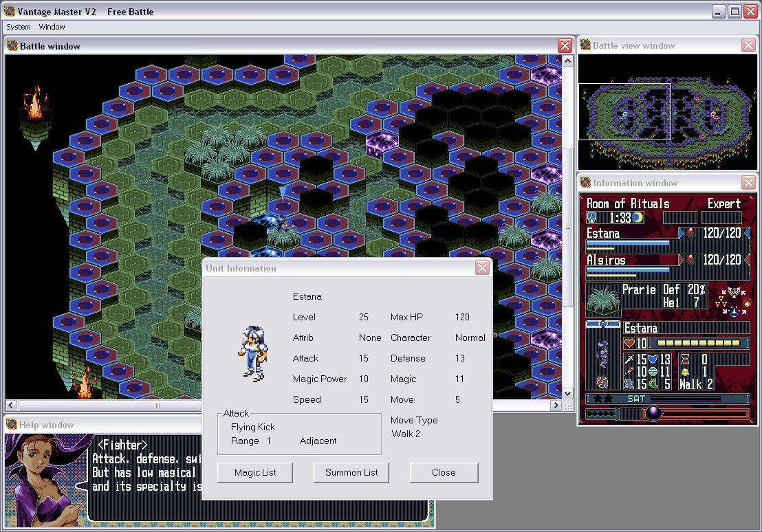Click the Close button in Unit Information
762x532 pixels.
[x=444, y=472]
